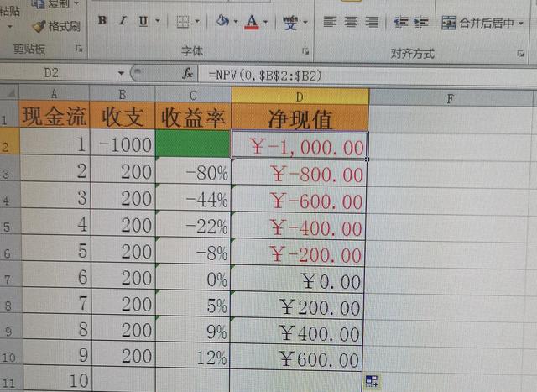Screen dimensions: 537x392
Task: Click the borders icon
Action: click(183, 22)
